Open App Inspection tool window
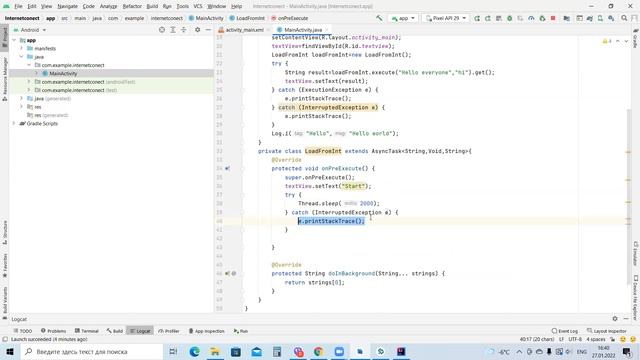 [207, 331]
